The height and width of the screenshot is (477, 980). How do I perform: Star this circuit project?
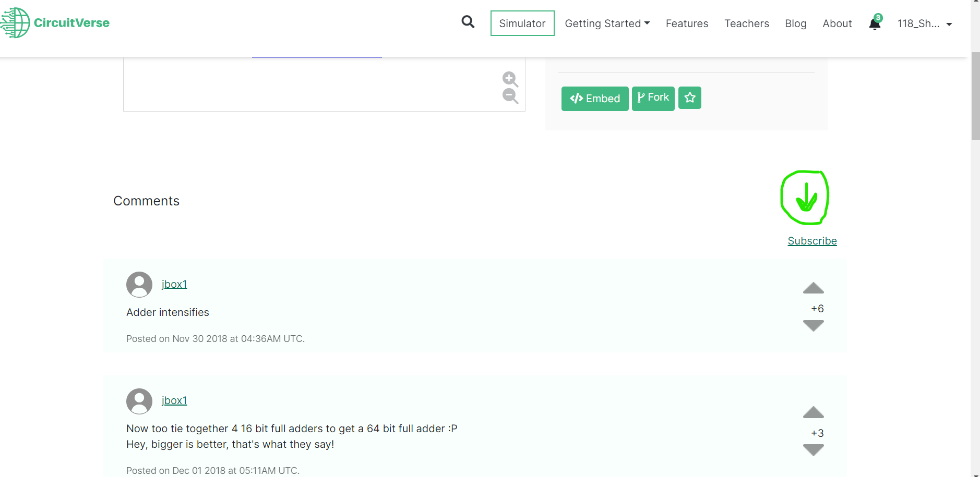coord(689,97)
